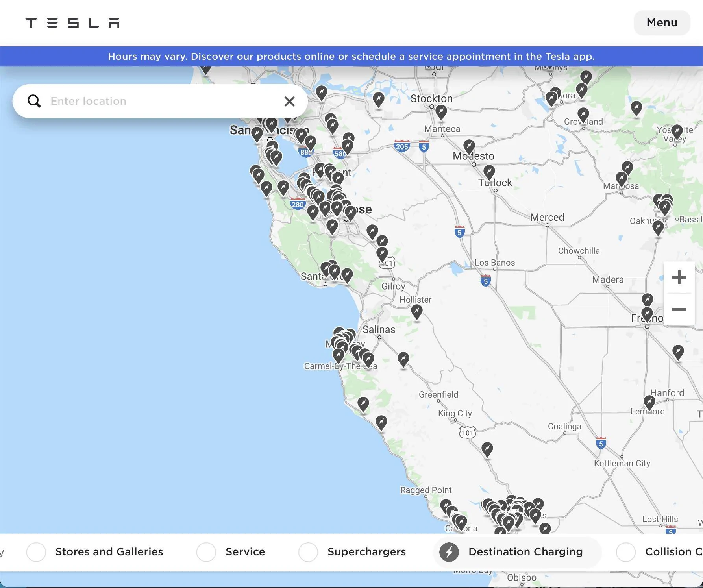Select the charging pin below Hollister
This screenshot has width=703, height=588.
[416, 312]
